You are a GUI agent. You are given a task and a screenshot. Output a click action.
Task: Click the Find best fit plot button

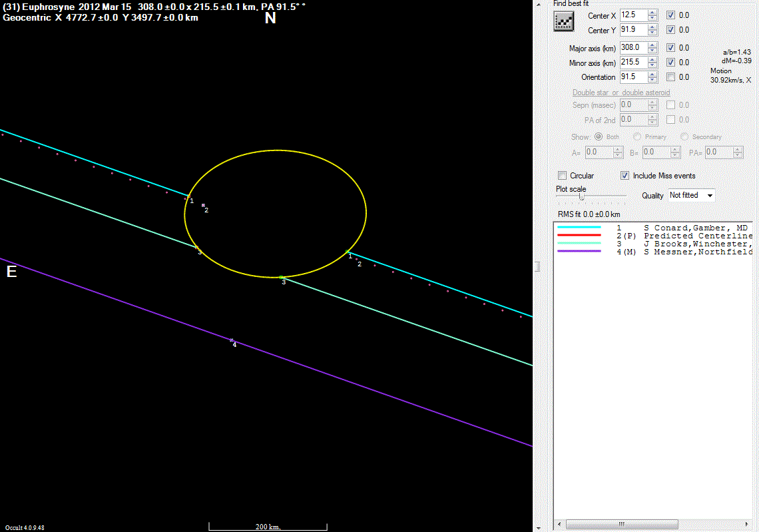[x=564, y=22]
